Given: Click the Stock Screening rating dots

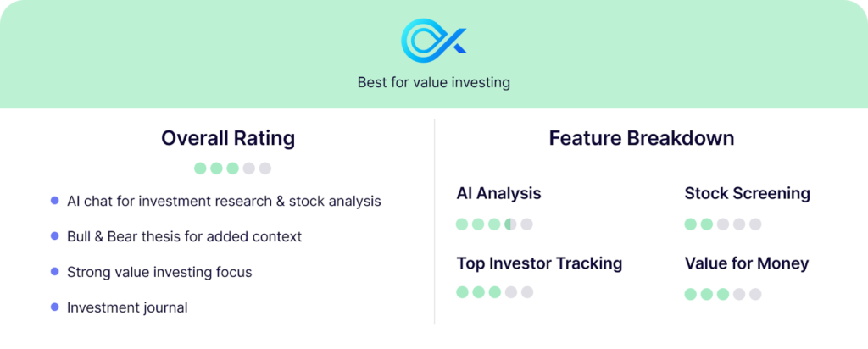Looking at the screenshot, I should 723,224.
